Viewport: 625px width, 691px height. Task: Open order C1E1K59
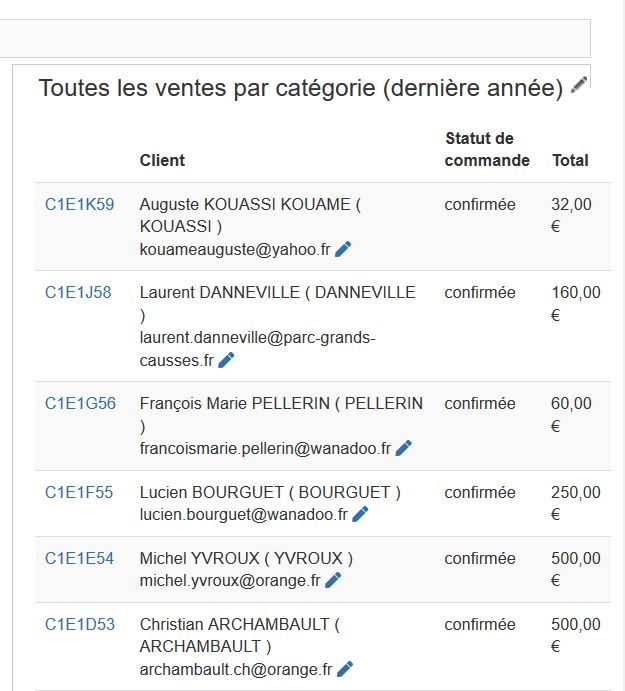click(80, 204)
